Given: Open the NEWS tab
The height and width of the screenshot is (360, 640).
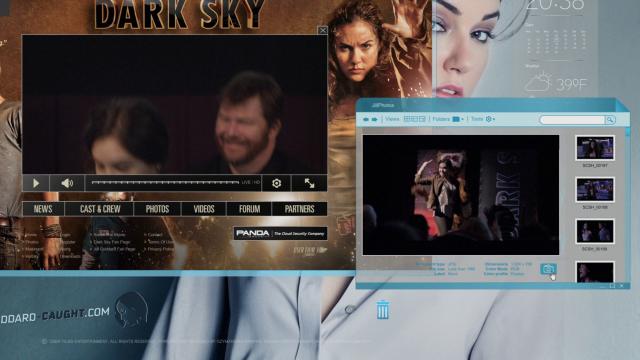Looking at the screenshot, I should (43, 209).
